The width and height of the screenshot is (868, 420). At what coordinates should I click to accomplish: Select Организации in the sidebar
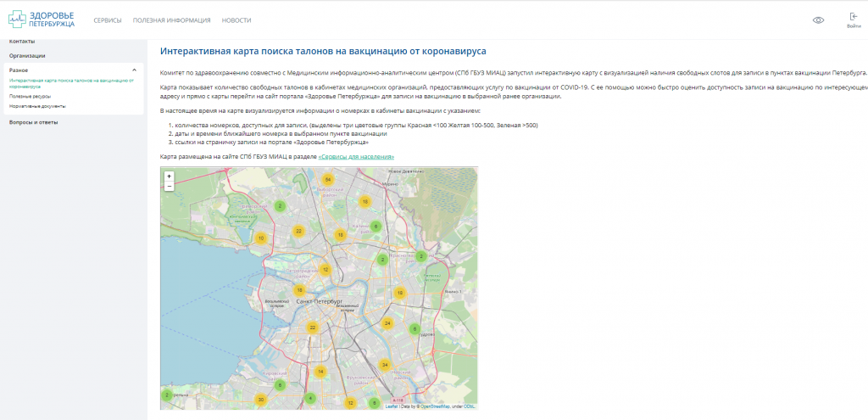coord(27,55)
